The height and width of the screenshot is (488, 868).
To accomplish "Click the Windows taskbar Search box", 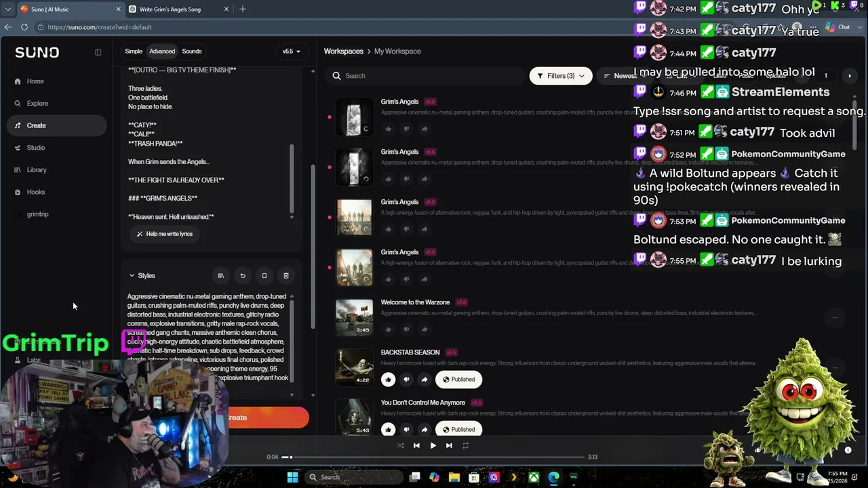I will coord(352,477).
